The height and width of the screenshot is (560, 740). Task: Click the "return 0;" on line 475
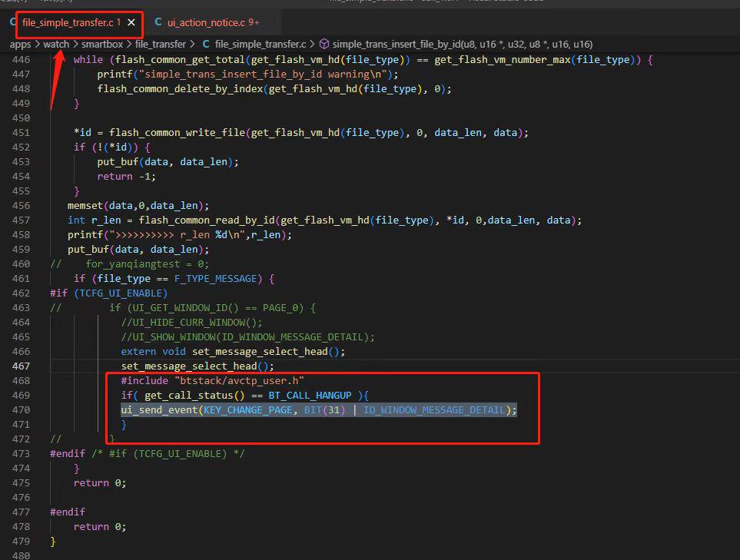(100, 483)
